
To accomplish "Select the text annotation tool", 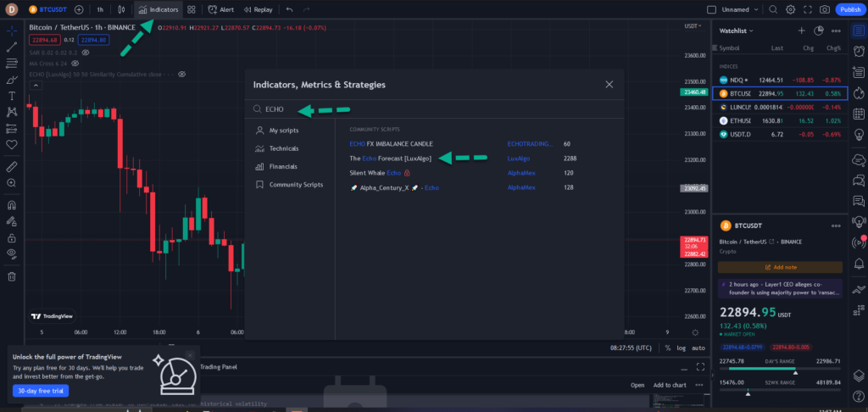I will (12, 96).
